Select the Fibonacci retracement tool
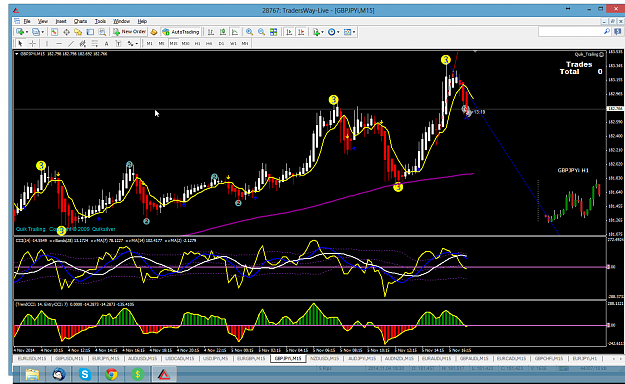Screen dimensions: 625x384 94,43
